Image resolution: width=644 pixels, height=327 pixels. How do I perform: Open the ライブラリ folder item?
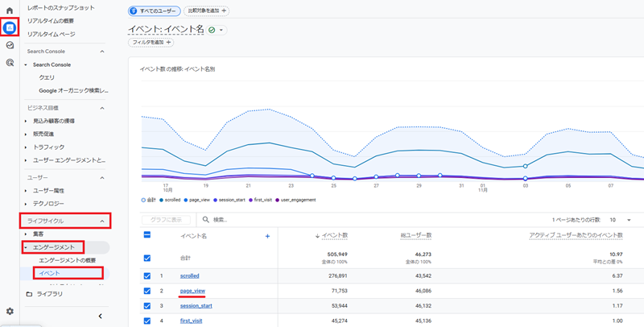[44, 294]
